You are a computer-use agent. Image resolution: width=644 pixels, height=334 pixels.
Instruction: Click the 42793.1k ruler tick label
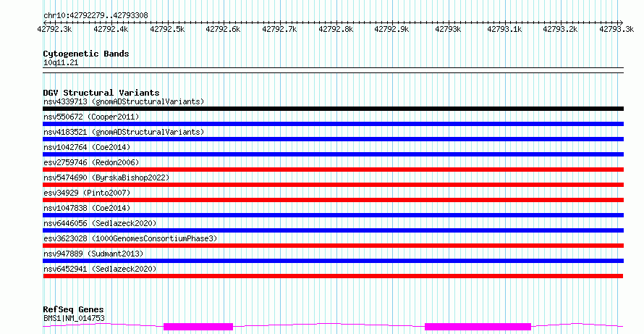point(504,29)
